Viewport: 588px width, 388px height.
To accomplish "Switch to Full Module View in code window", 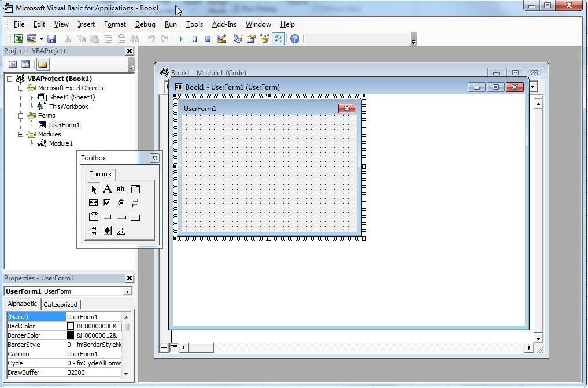I will pos(174,348).
